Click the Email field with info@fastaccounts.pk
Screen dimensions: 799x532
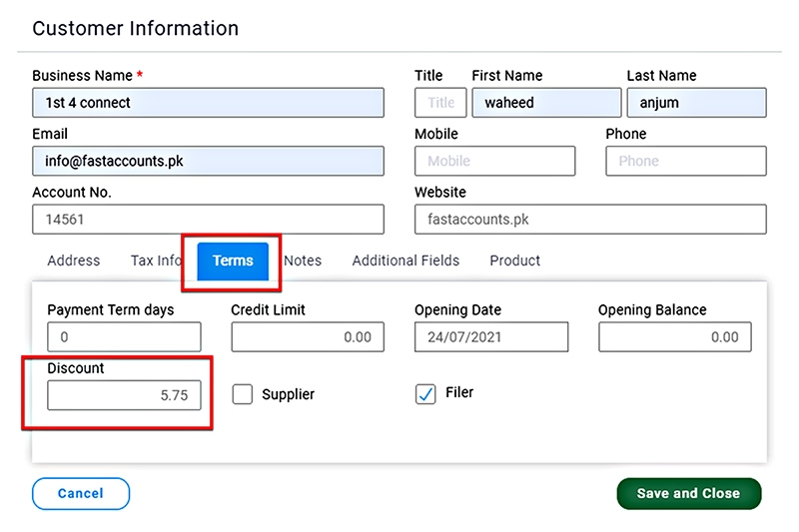[208, 161]
